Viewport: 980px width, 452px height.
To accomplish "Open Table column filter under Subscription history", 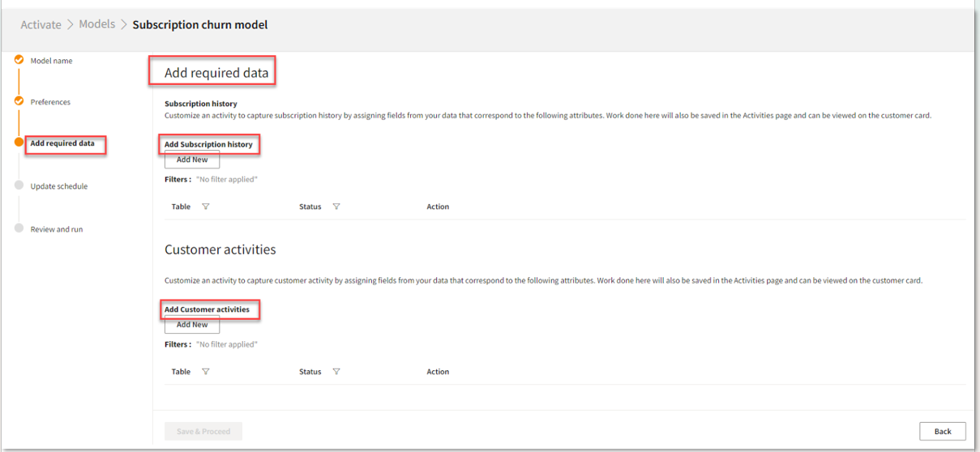I will [x=206, y=207].
